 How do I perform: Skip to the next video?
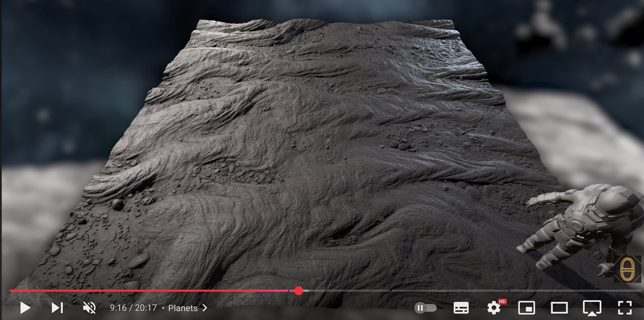pyautogui.click(x=57, y=308)
